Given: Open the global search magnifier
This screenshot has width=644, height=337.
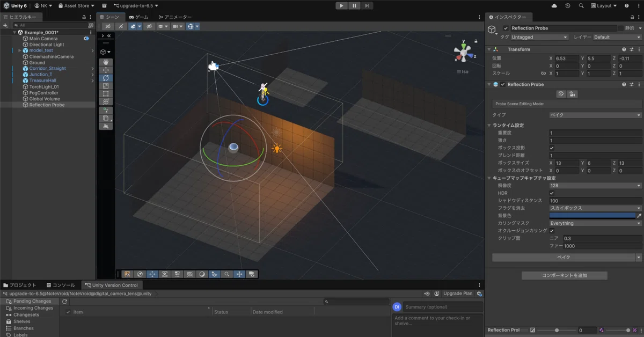Looking at the screenshot, I should coord(581,6).
